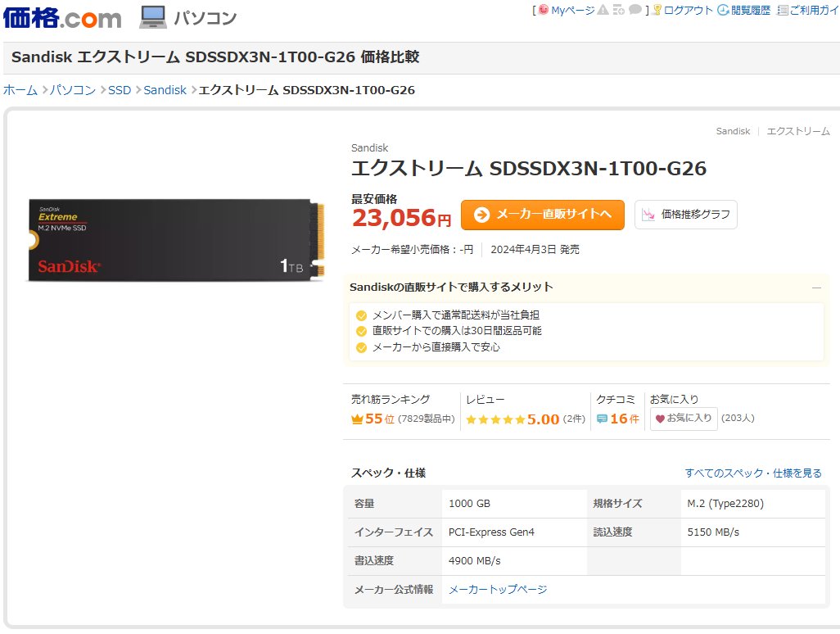Click the arrow icon in the orange button
The height and width of the screenshot is (634, 840).
(x=481, y=215)
